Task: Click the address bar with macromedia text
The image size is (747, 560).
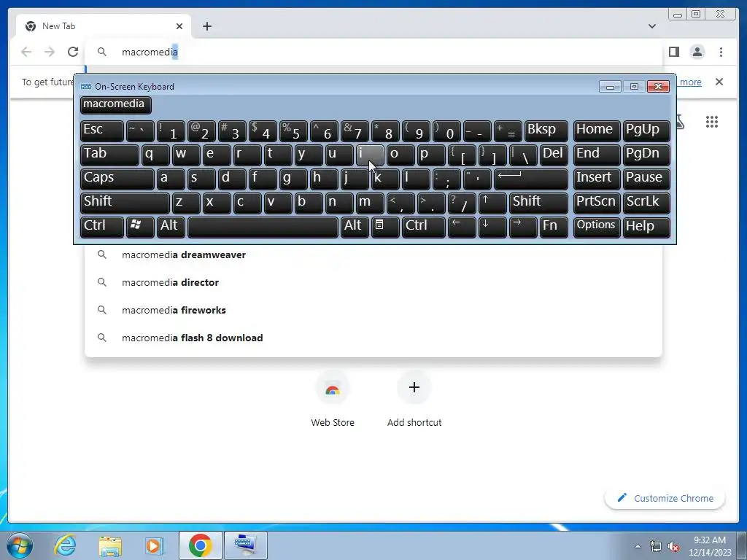Action: 374,52
